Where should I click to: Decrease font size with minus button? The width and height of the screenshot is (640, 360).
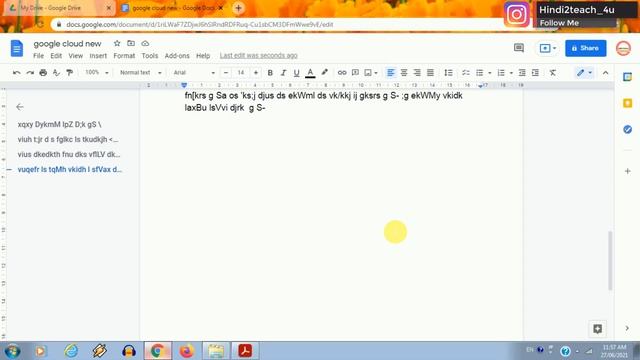(226, 73)
